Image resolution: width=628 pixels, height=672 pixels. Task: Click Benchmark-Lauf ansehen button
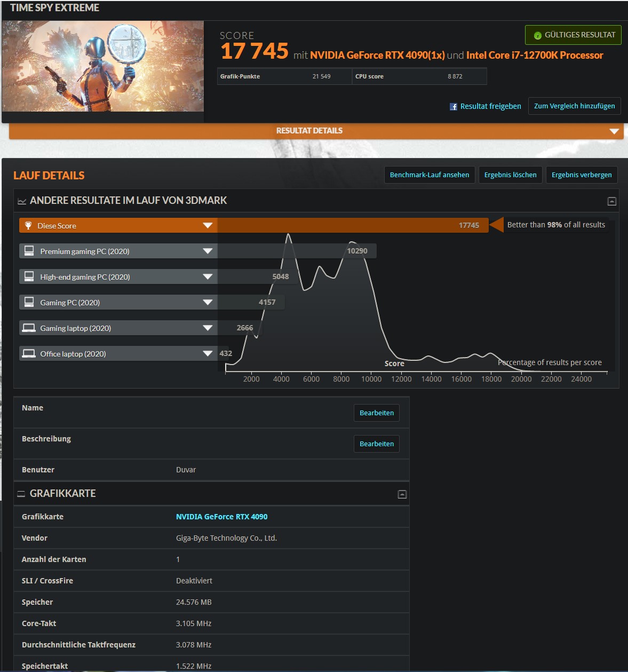click(430, 175)
